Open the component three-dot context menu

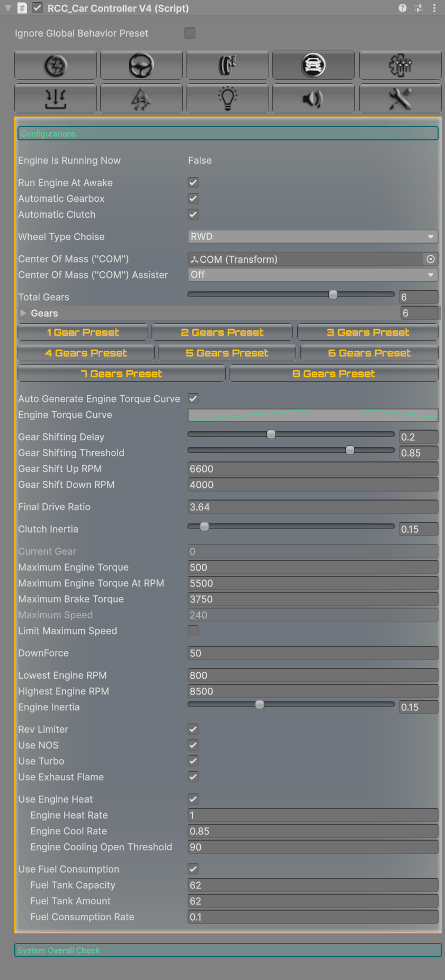click(x=435, y=8)
